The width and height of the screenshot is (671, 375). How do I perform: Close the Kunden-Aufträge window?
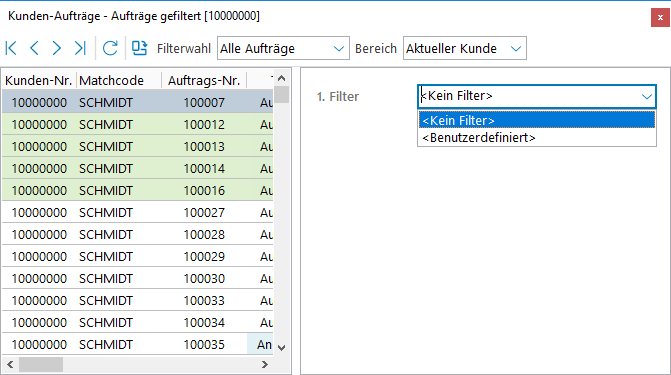click(660, 18)
